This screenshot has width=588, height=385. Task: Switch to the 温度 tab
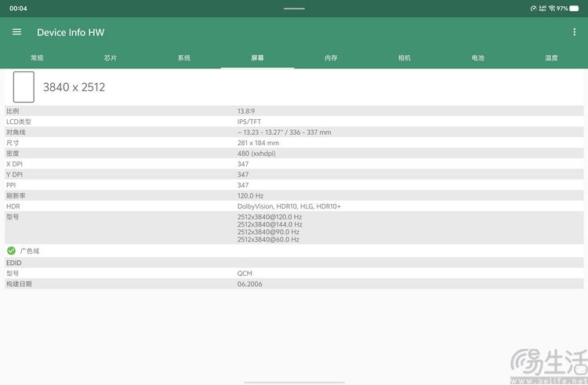click(x=551, y=58)
